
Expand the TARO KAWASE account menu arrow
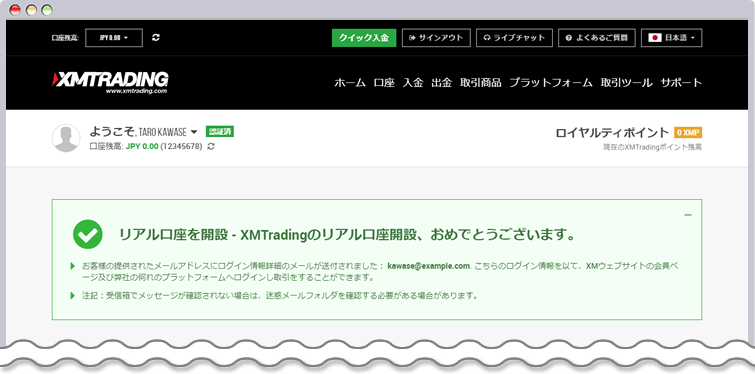coord(194,132)
